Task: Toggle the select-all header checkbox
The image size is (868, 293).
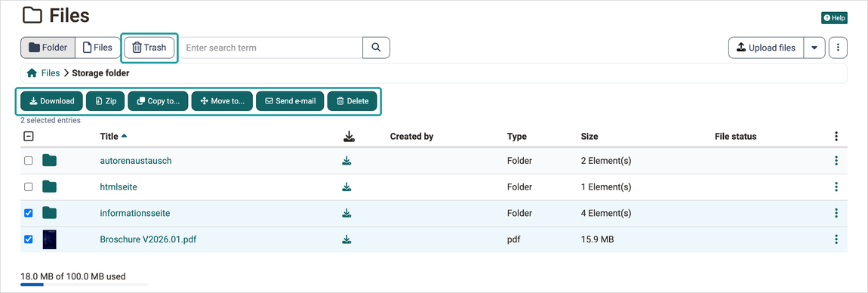Action: pyautogui.click(x=29, y=136)
